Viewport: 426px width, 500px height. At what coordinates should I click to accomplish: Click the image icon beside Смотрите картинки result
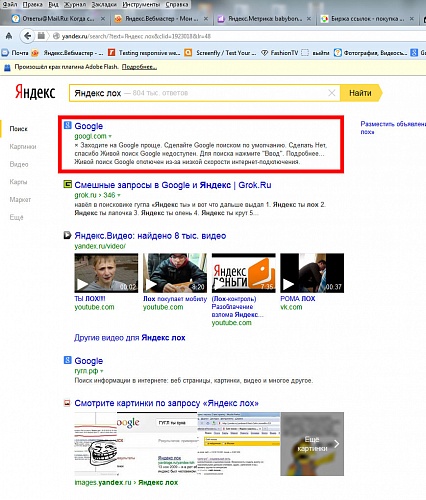point(67,403)
